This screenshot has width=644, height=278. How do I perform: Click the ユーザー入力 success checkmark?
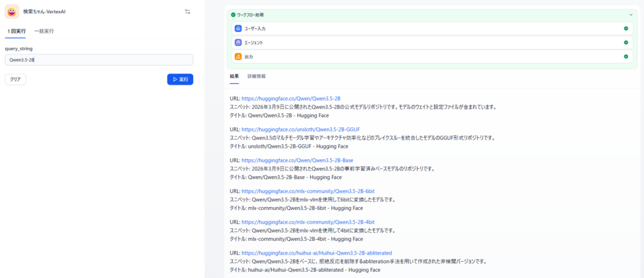pyautogui.click(x=626, y=28)
